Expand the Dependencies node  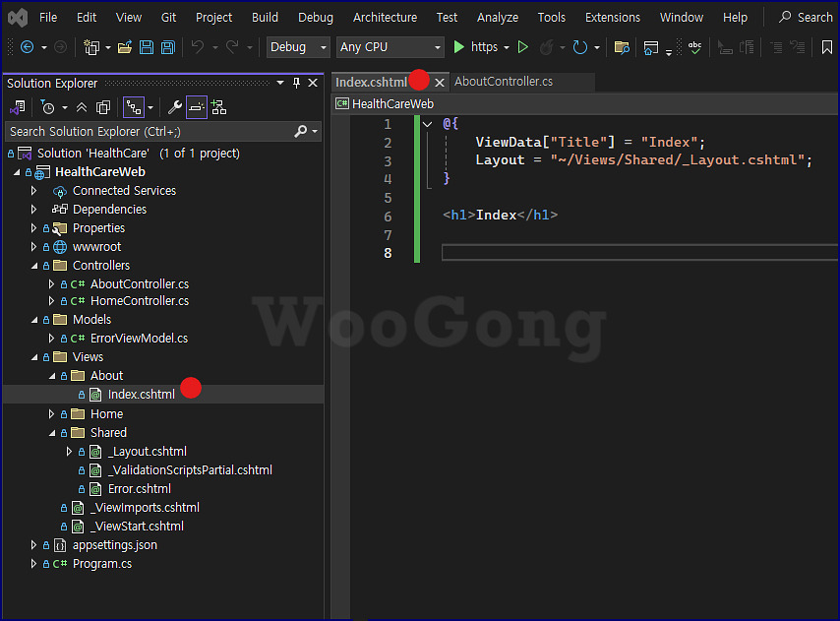point(33,210)
